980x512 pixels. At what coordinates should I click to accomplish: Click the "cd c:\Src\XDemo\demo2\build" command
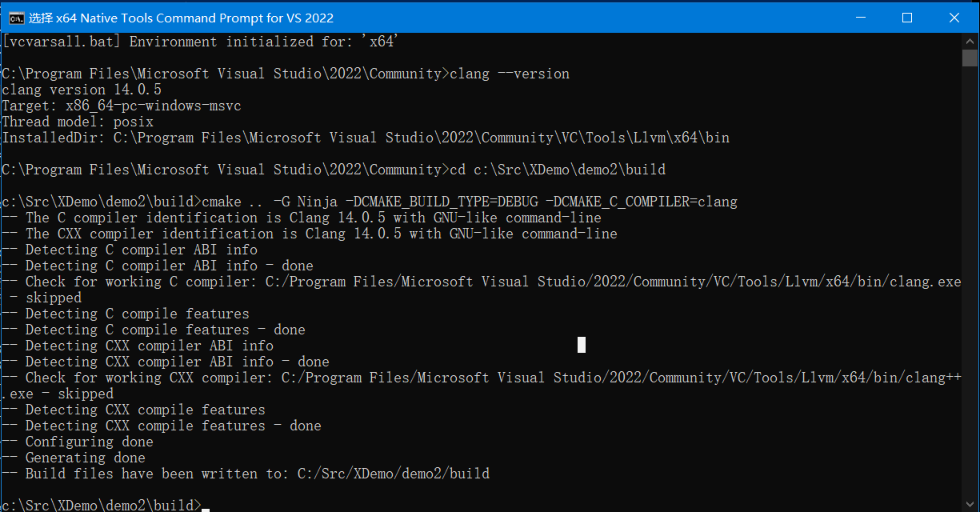pyautogui.click(x=558, y=170)
